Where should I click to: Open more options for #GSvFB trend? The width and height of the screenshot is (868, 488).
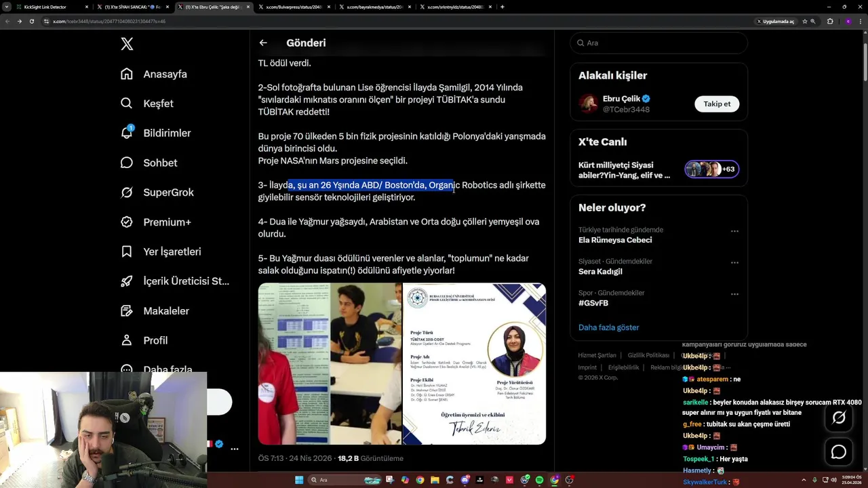(734, 294)
